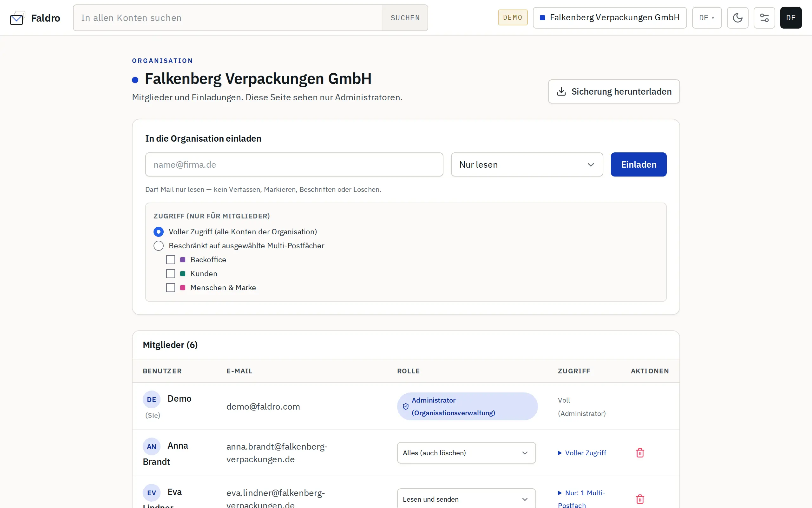Click the ZUGRIFF column header
This screenshot has width=812, height=508.
574,371
